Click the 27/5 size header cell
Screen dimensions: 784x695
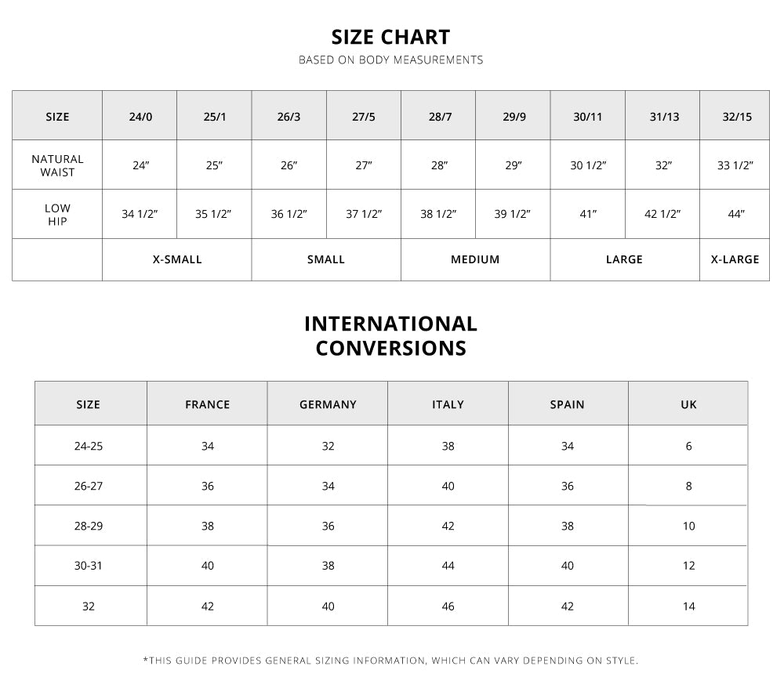[x=364, y=117]
